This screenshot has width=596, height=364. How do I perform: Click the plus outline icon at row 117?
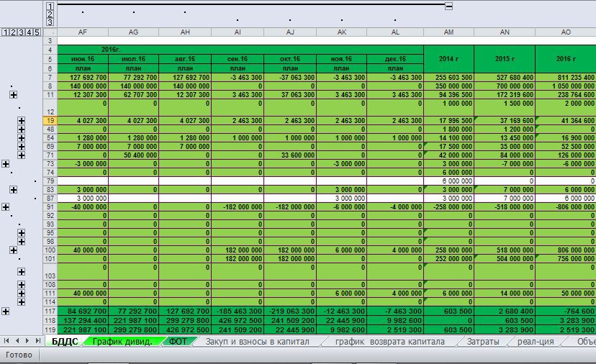[x=6, y=311]
